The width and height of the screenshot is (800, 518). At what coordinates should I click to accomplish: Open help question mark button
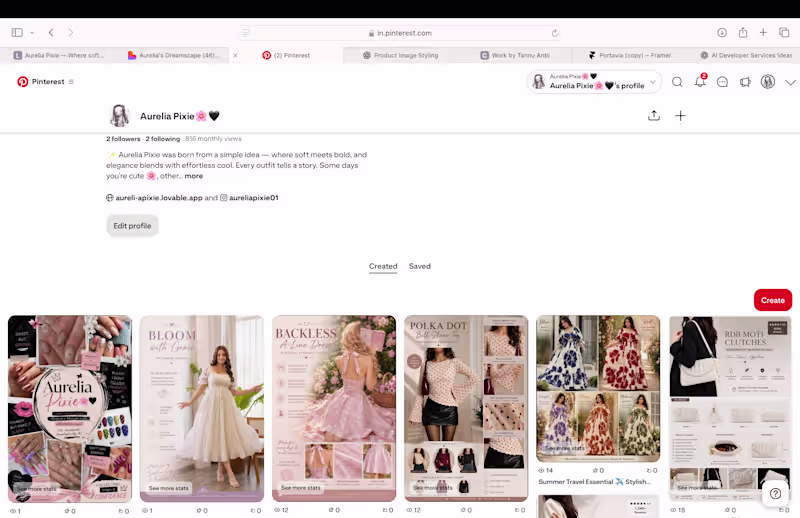click(x=776, y=494)
